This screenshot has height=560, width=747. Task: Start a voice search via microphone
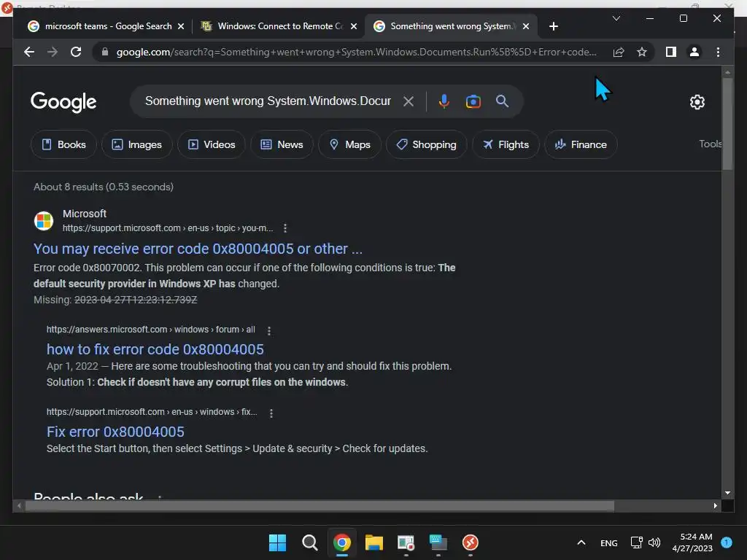pos(444,101)
